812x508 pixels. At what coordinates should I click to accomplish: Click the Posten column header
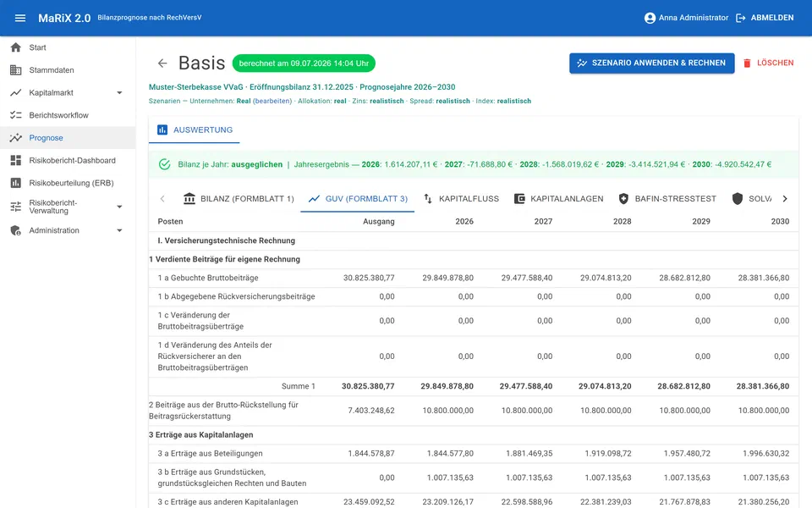pos(170,221)
